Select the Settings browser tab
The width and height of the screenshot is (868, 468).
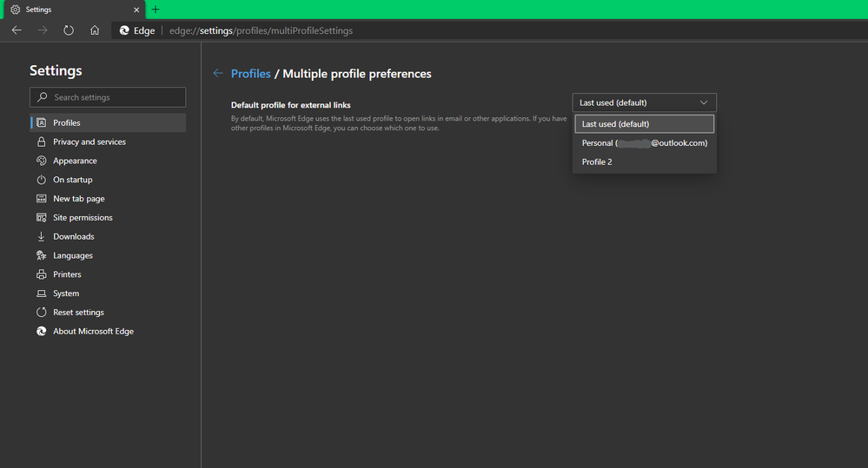click(x=74, y=10)
